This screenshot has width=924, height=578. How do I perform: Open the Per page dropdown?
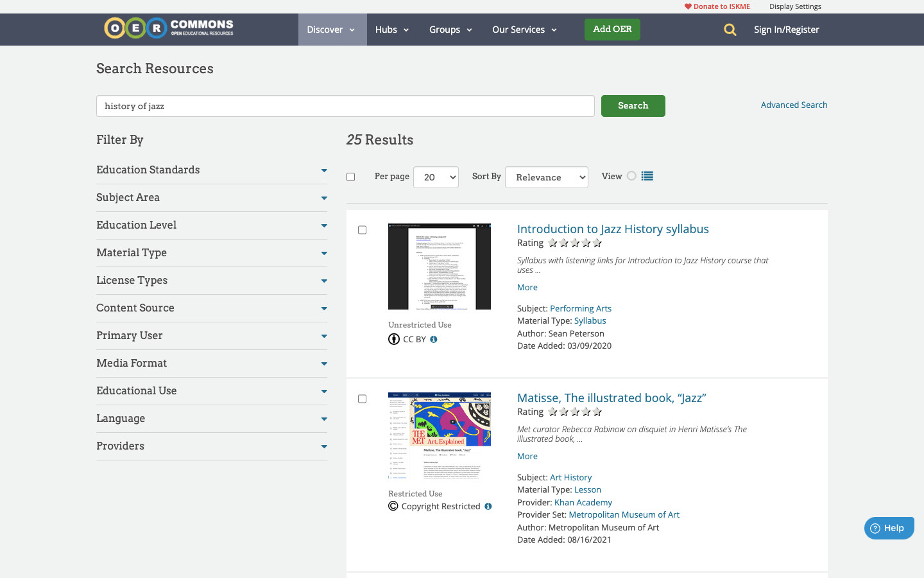(x=436, y=177)
